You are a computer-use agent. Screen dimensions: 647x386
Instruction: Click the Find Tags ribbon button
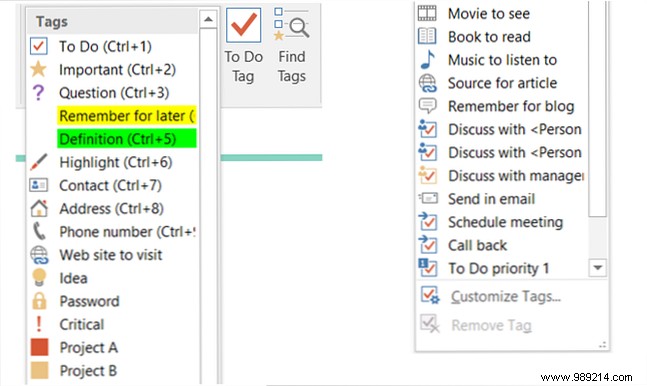click(292, 46)
